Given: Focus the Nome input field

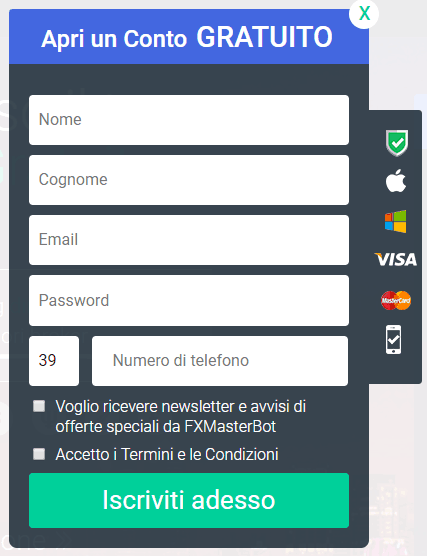Looking at the screenshot, I should coord(189,120).
